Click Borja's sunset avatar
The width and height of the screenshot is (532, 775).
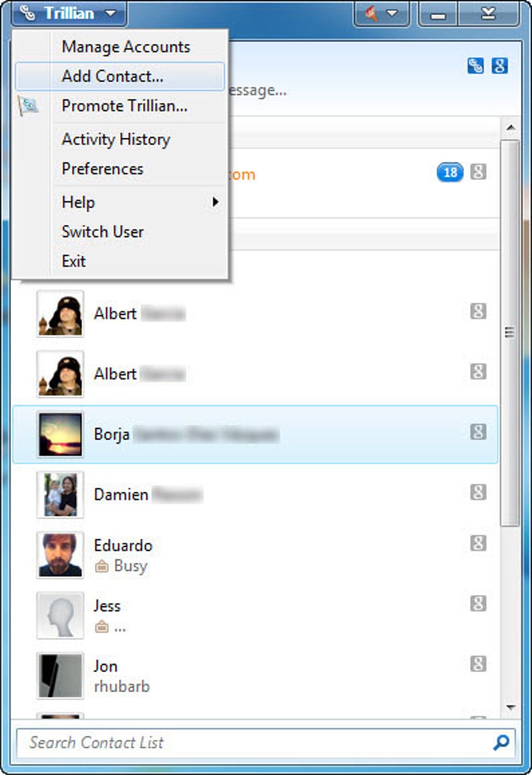click(x=60, y=435)
